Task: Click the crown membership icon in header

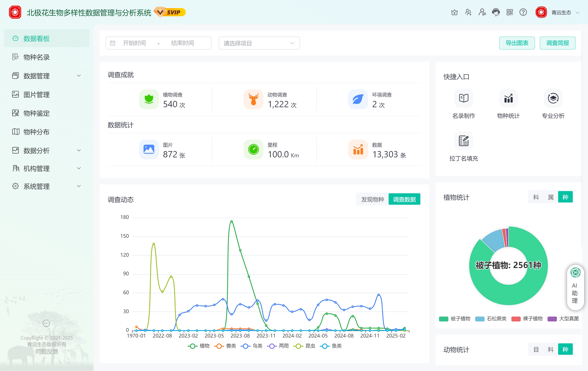Action: click(454, 12)
